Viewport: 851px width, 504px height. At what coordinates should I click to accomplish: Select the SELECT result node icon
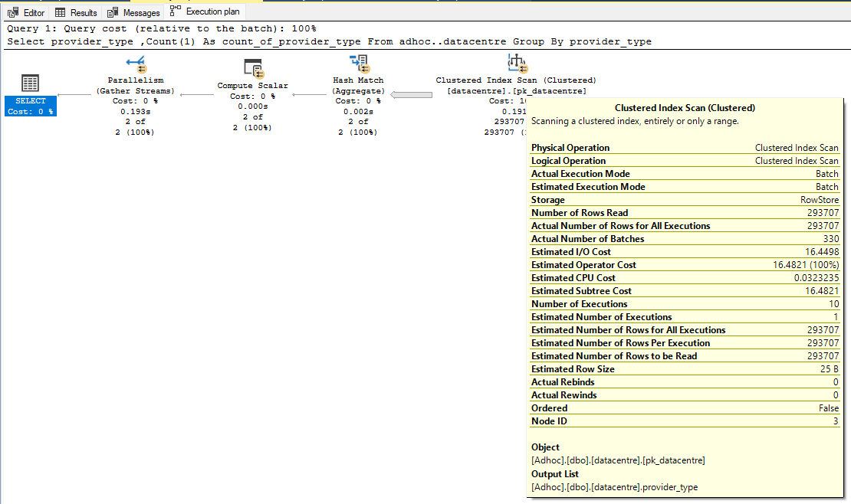pyautogui.click(x=30, y=83)
